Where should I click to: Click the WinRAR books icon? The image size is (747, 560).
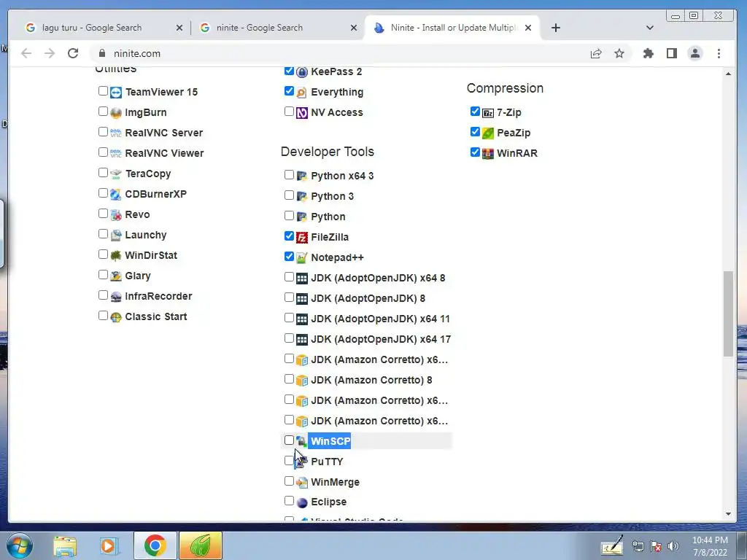pos(488,153)
